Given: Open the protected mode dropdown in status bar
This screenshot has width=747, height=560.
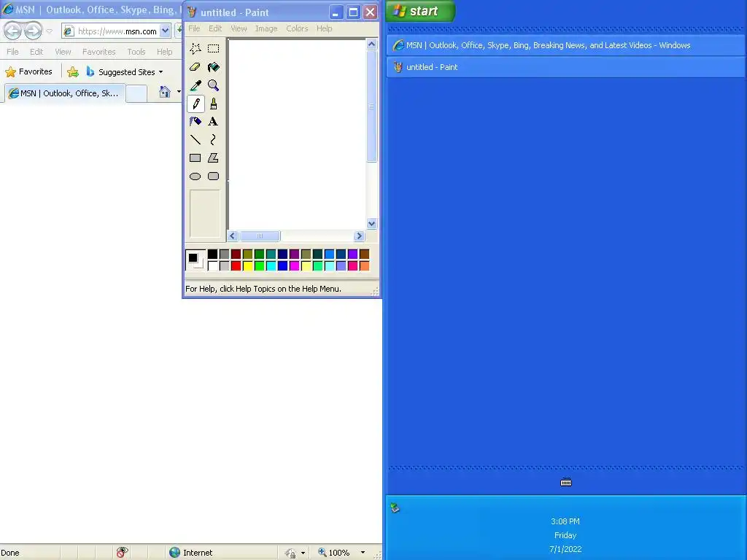Looking at the screenshot, I should [303, 553].
